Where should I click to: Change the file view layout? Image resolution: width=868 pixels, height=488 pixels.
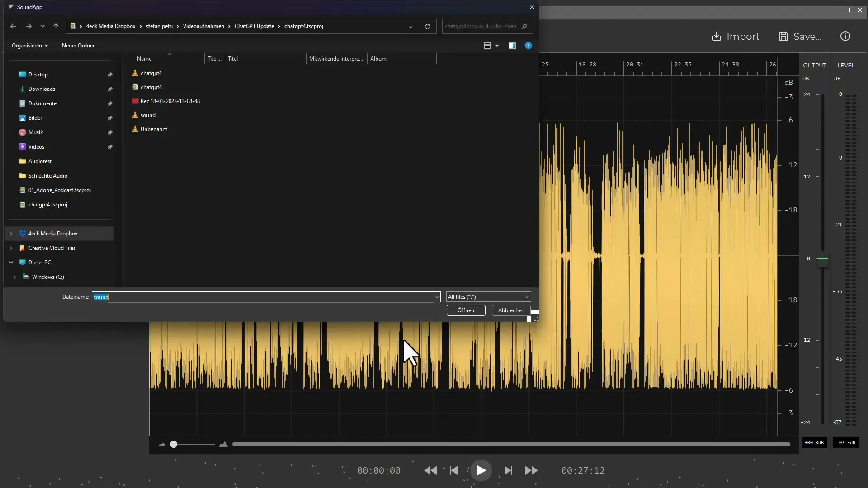coord(487,46)
